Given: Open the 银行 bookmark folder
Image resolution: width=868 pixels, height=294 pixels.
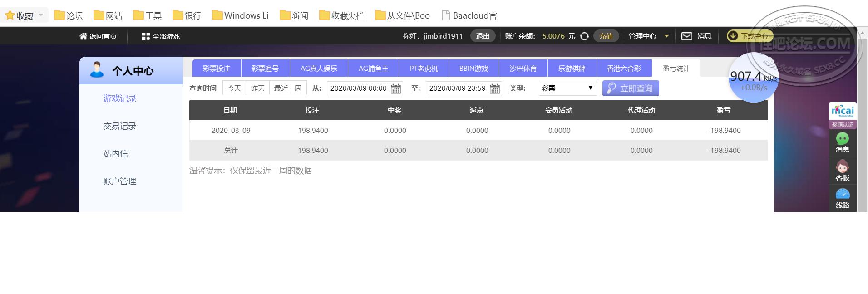Looking at the screenshot, I should pos(187,16).
